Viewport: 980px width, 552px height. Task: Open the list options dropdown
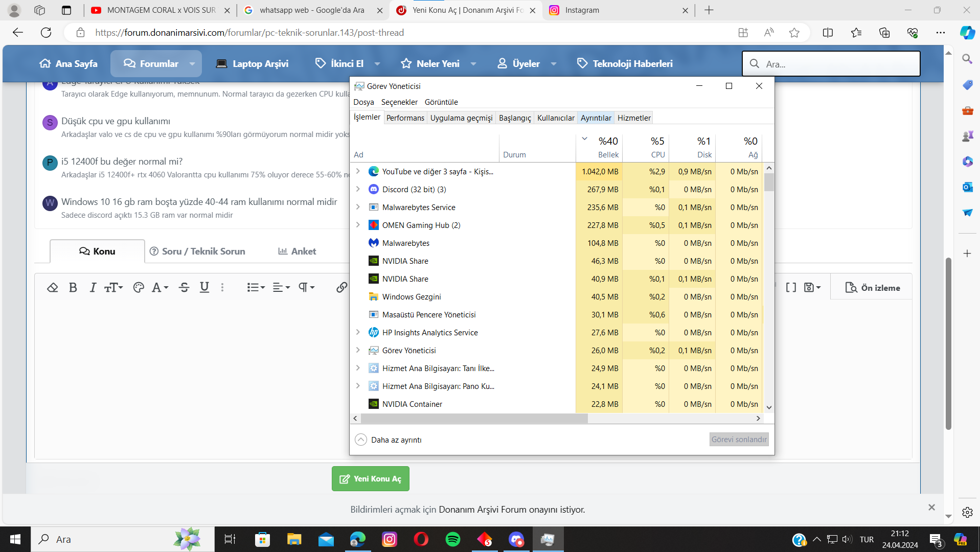click(256, 287)
